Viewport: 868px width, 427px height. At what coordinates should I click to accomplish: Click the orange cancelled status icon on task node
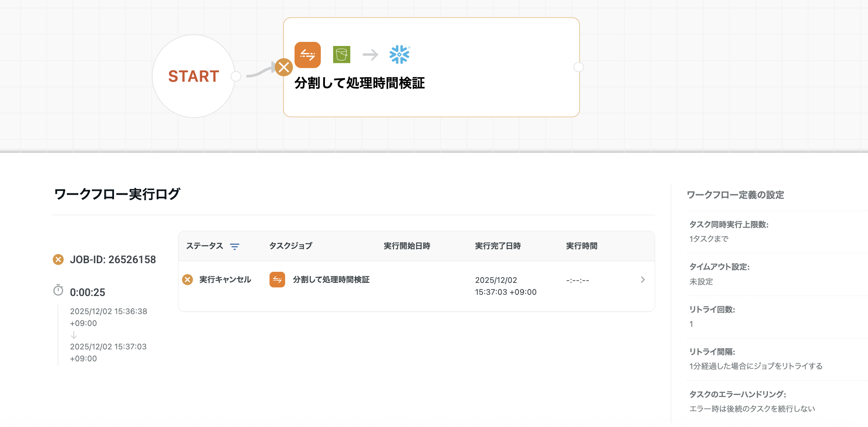(x=284, y=67)
